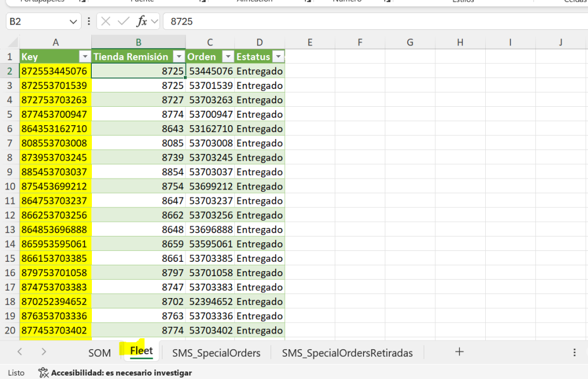
Task: Select column G header
Action: (x=410, y=42)
